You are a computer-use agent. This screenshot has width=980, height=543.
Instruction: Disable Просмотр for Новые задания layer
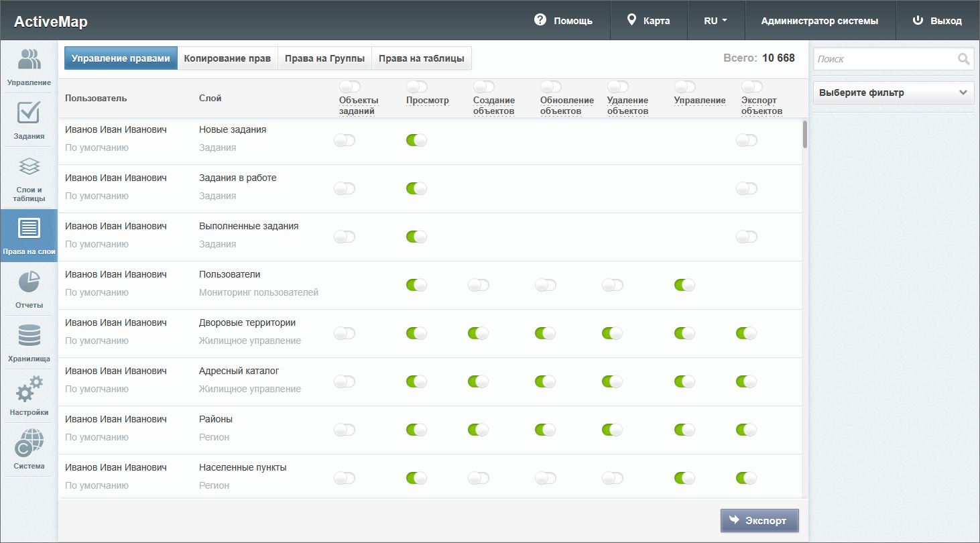pos(416,140)
